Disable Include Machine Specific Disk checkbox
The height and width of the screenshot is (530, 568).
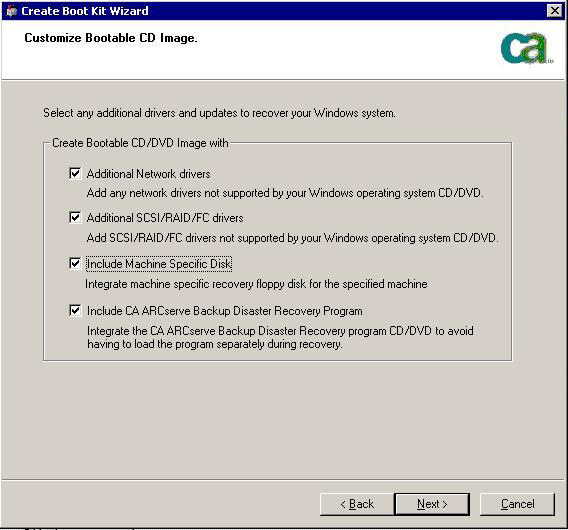tap(75, 263)
